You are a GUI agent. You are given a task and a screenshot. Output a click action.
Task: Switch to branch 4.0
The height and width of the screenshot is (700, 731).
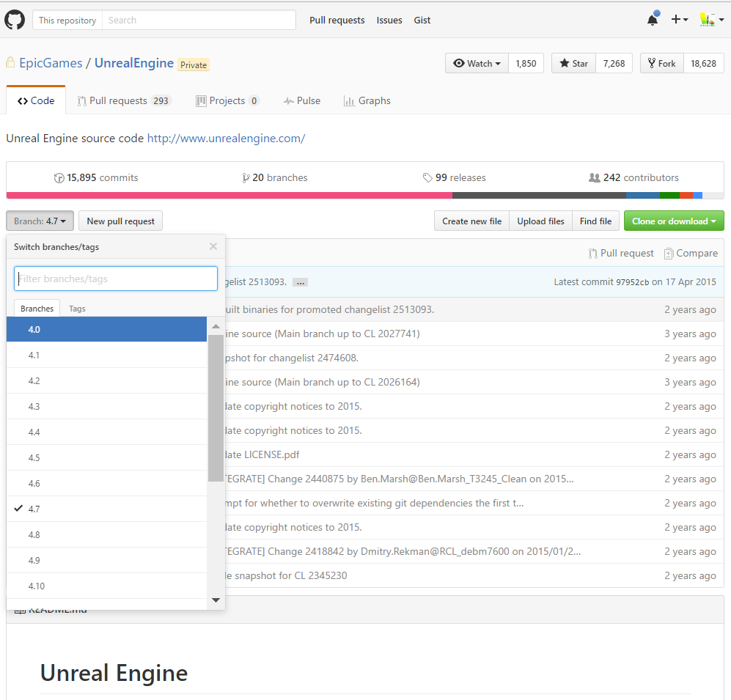point(107,330)
